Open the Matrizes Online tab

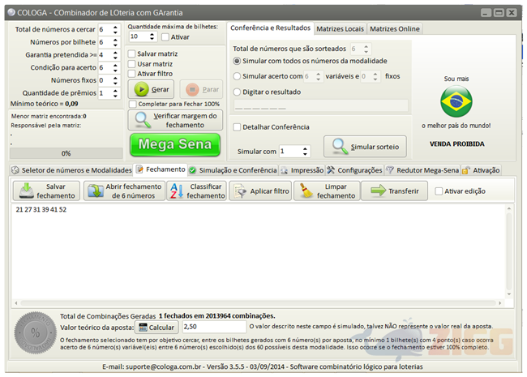tap(395, 29)
